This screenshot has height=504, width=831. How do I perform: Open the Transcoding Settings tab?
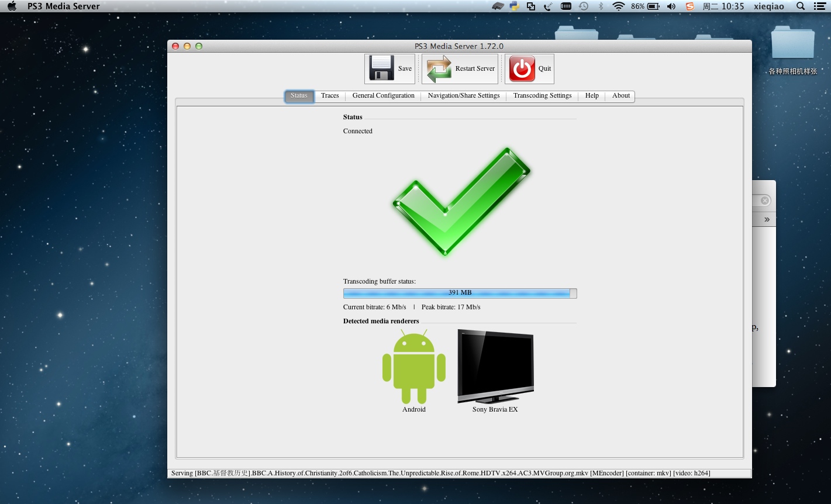click(x=542, y=96)
